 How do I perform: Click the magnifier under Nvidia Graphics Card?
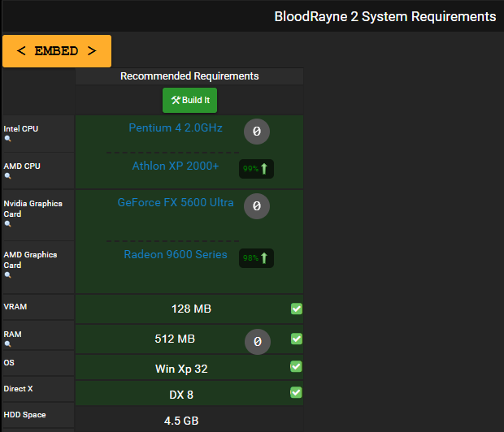pos(7,224)
